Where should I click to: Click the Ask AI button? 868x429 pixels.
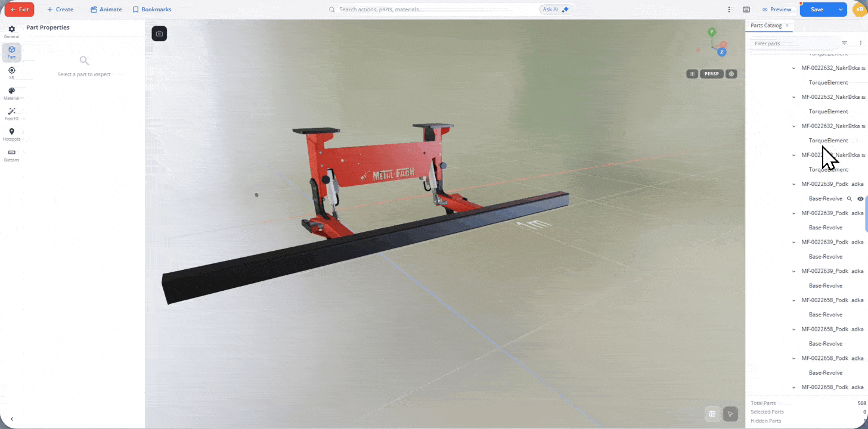click(555, 10)
